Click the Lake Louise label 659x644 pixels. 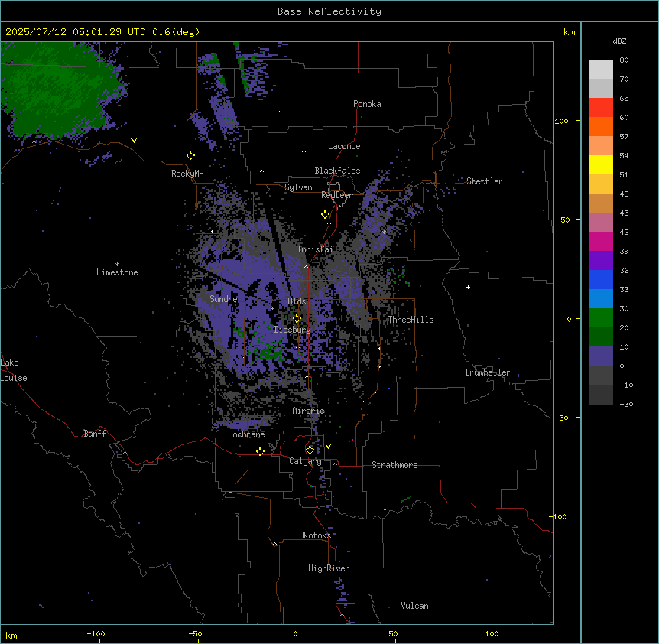13,370
